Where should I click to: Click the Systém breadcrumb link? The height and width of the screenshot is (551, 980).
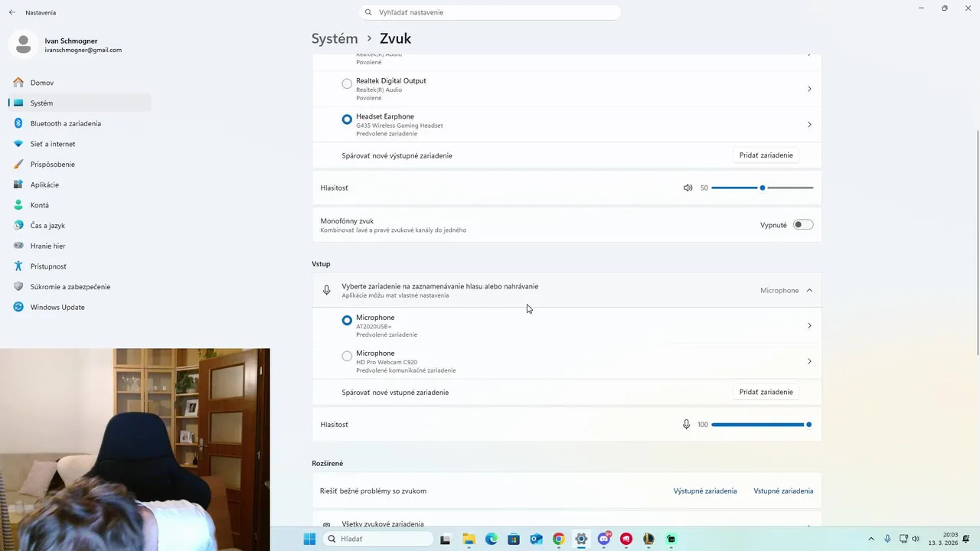pos(335,38)
